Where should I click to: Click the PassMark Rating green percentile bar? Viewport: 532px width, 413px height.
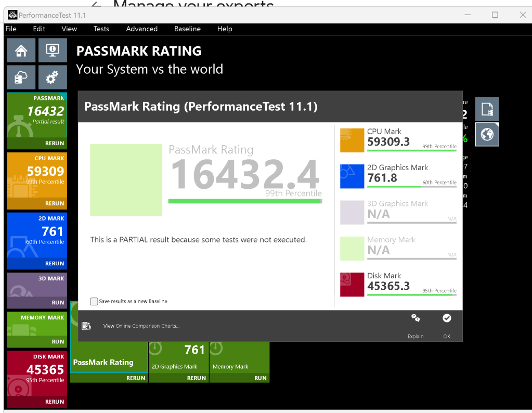245,201
